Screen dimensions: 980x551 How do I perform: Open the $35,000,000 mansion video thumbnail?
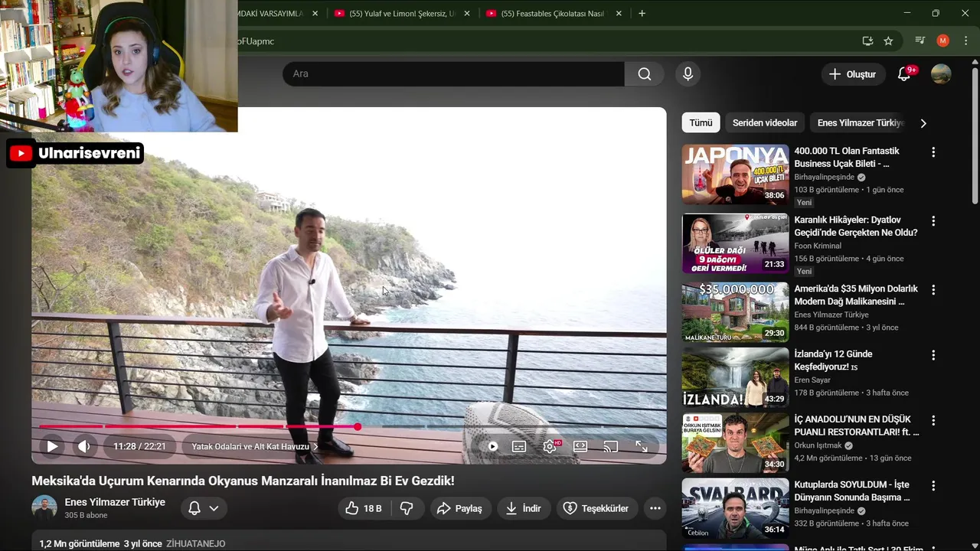point(735,312)
